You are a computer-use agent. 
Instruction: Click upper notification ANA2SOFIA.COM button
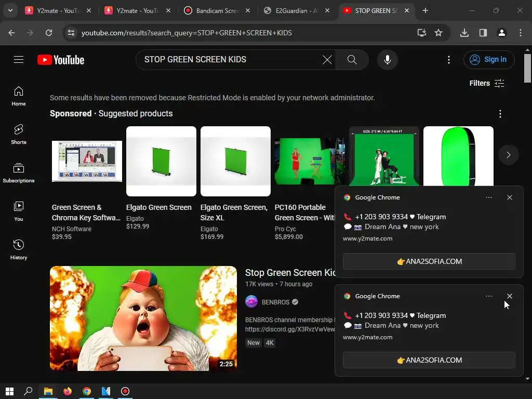(429, 261)
